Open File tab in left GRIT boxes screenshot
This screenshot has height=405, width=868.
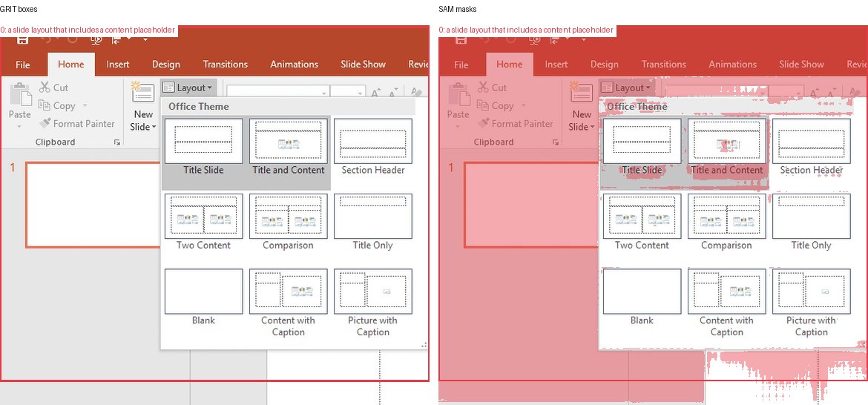pyautogui.click(x=23, y=65)
